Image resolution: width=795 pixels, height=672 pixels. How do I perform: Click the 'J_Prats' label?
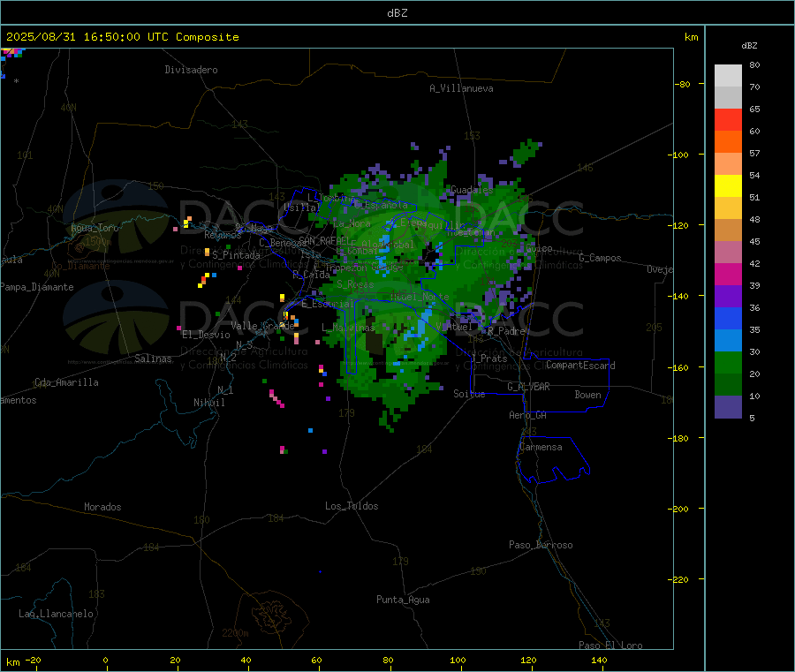pos(489,359)
